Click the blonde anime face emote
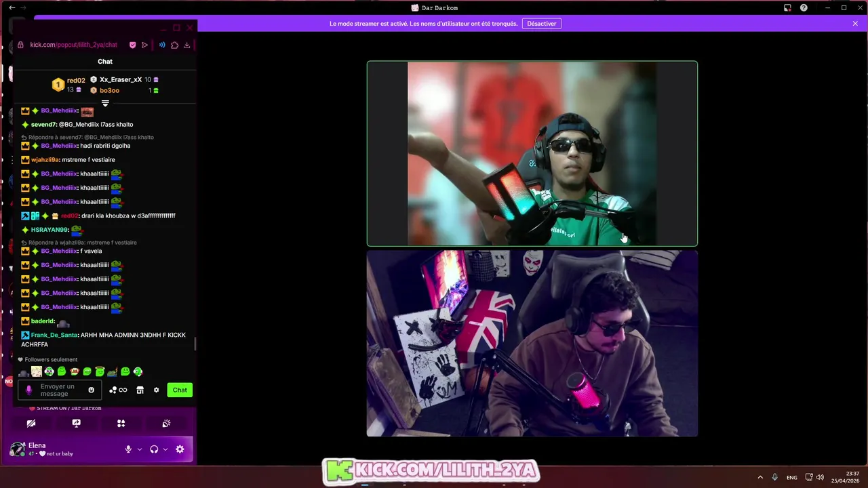 click(37, 371)
